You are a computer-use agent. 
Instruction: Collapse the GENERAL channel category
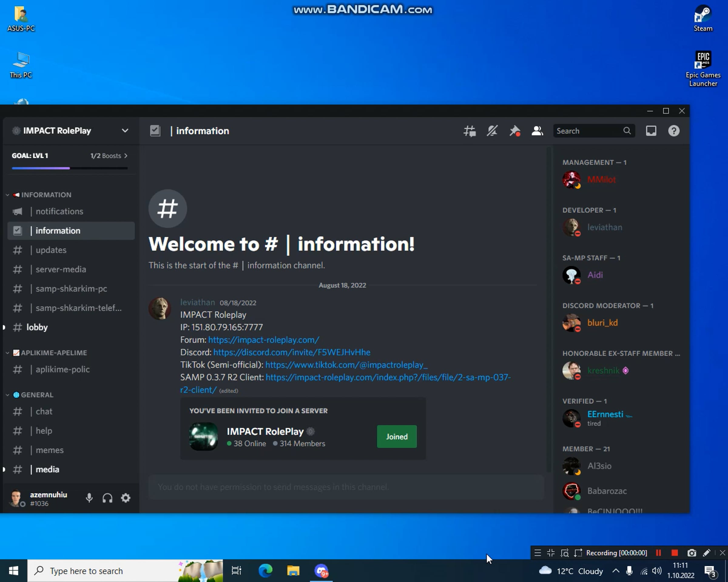point(37,395)
